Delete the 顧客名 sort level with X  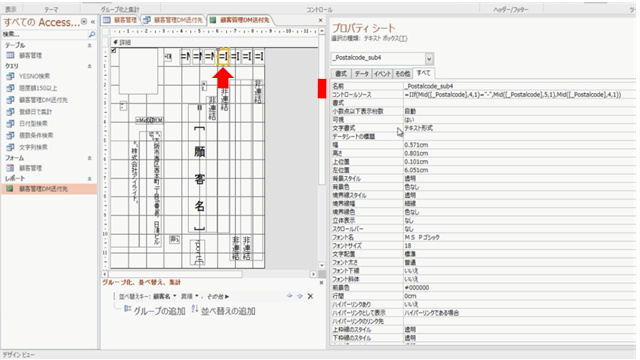(x=310, y=296)
